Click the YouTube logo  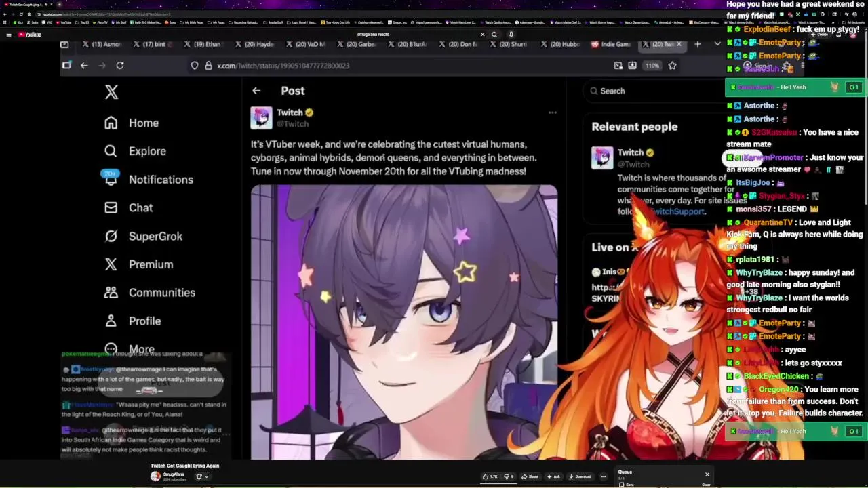click(x=30, y=35)
